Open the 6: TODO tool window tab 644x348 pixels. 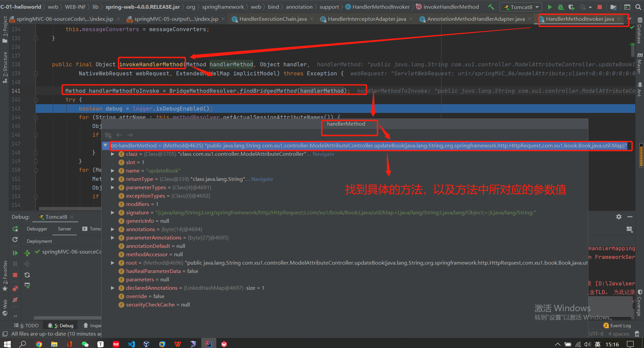26,326
